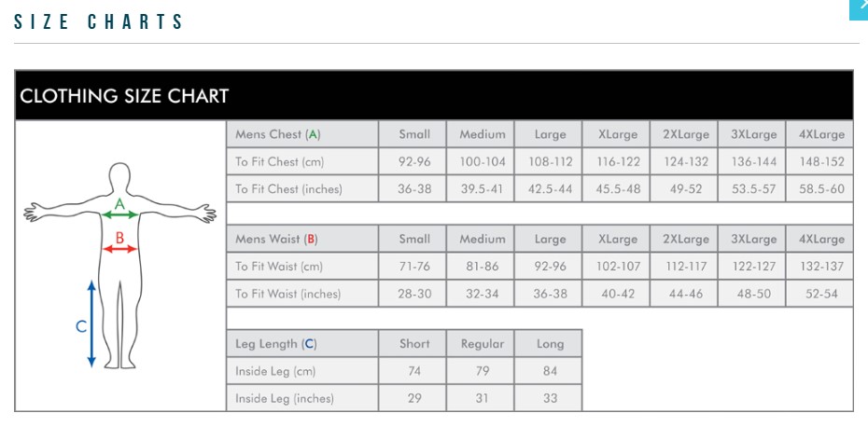Screen dimensions: 868x427
Task: Click the 74 cm inside leg cell
Action: 413,371
